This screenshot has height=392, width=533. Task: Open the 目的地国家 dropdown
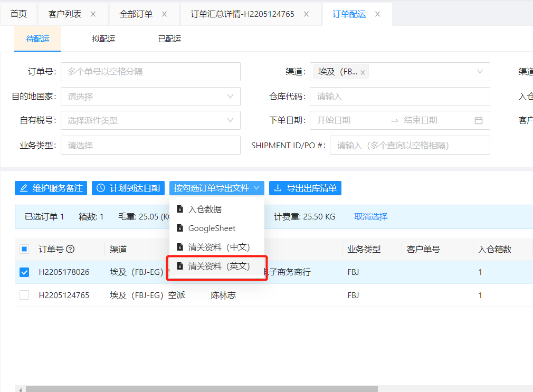[x=150, y=97]
